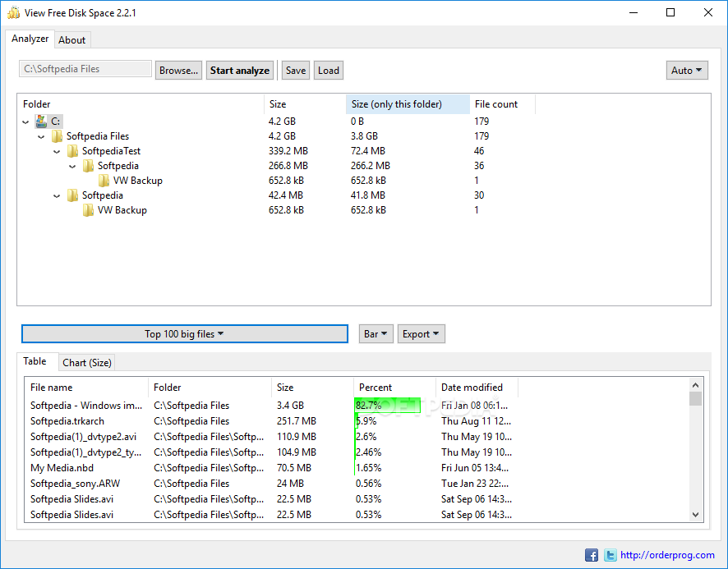This screenshot has height=569, width=728.
Task: Sort by Size column header in tree
Action: click(x=305, y=104)
